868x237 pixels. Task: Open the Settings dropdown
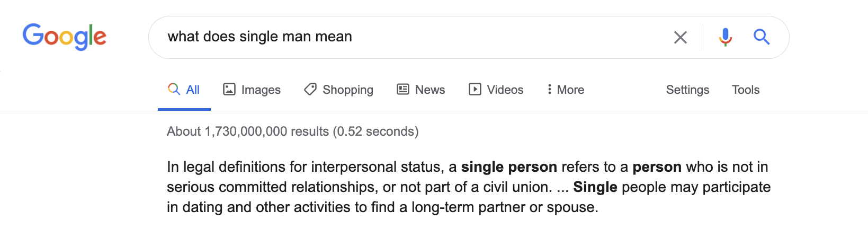(687, 90)
